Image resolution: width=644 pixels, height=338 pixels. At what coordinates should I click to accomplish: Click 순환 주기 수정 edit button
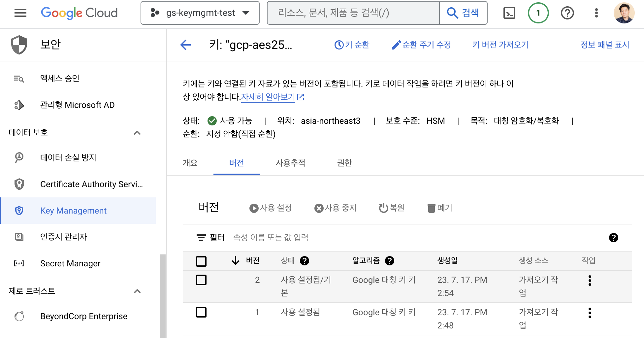coord(421,45)
